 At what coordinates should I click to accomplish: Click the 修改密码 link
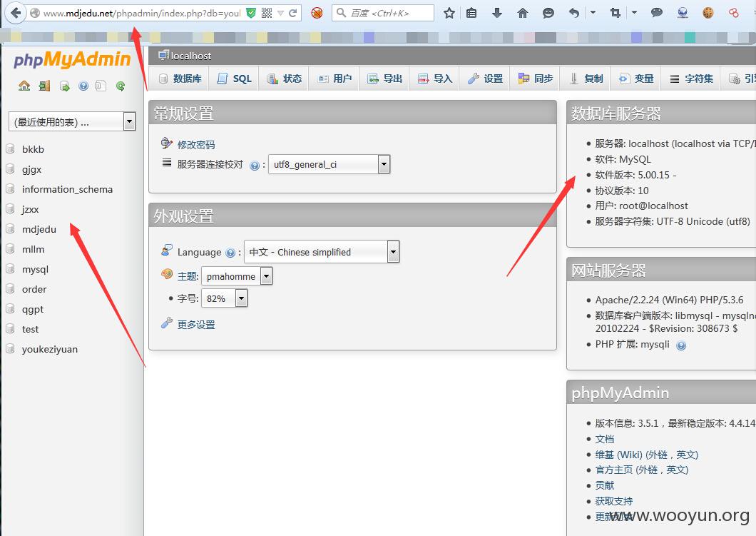pyautogui.click(x=195, y=145)
